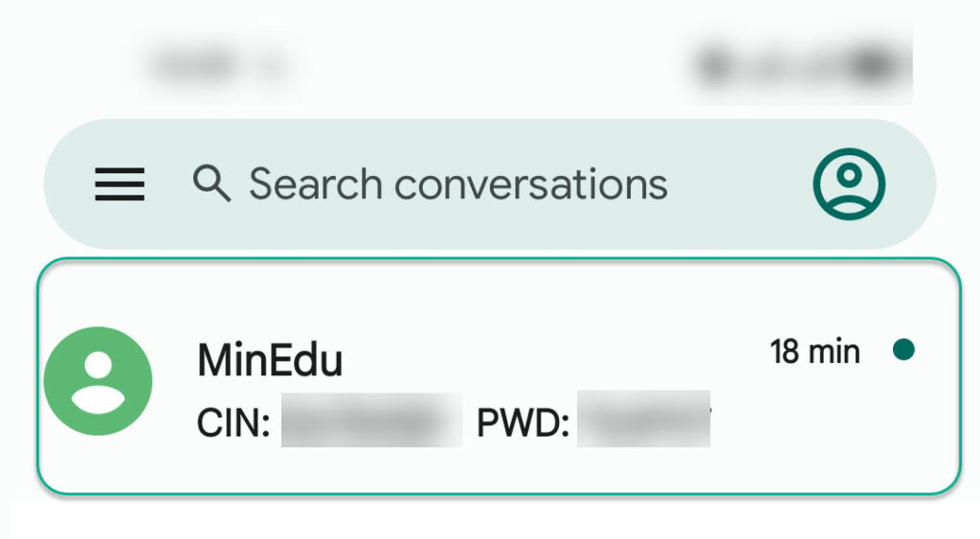This screenshot has width=980, height=539.
Task: Click the empty area above the MinEdu name
Action: (x=270, y=303)
